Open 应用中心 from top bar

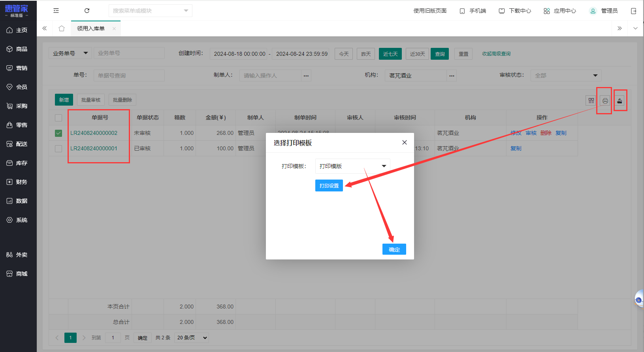[x=560, y=11]
